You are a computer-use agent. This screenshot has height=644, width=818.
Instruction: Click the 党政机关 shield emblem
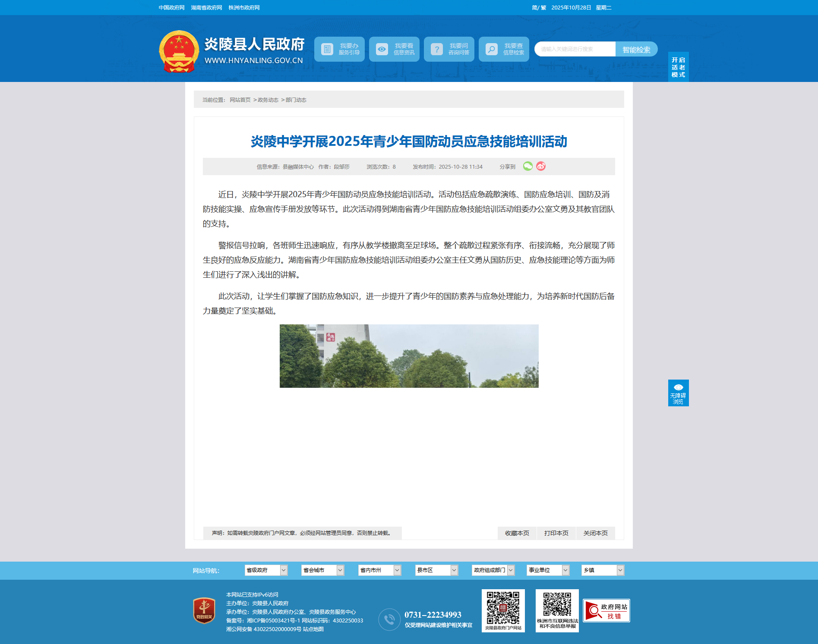(x=204, y=610)
